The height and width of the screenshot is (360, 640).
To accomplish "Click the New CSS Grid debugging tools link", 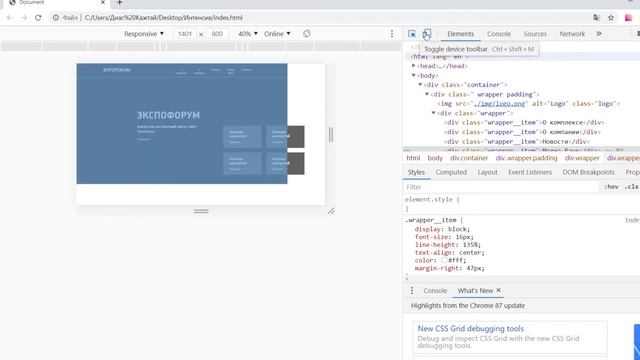I will pyautogui.click(x=471, y=329).
